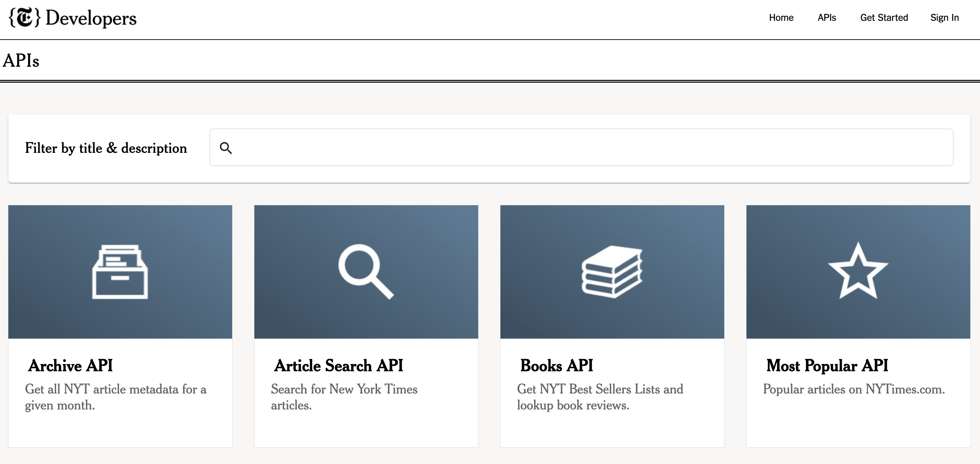Select the Books API heading
Image resolution: width=980 pixels, height=464 pixels.
pyautogui.click(x=557, y=365)
